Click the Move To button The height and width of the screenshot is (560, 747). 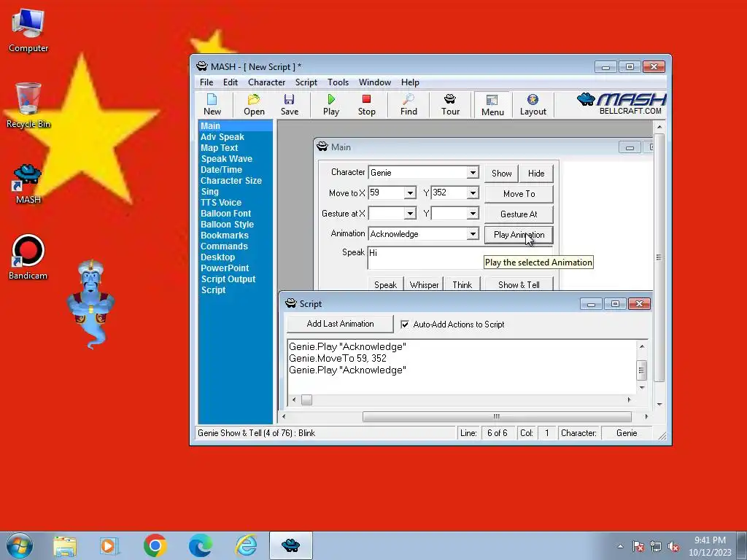pyautogui.click(x=519, y=194)
